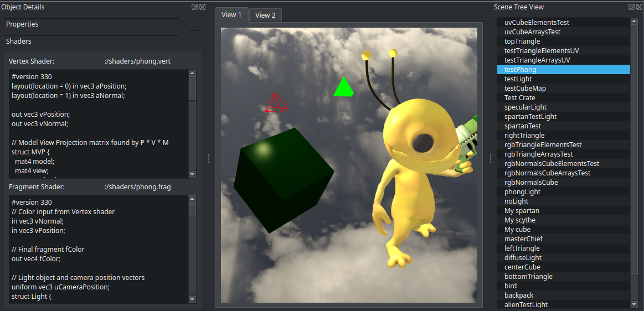Select Test Crate in the scene tree
Screen dimensions: 644x311
pyautogui.click(x=519, y=98)
